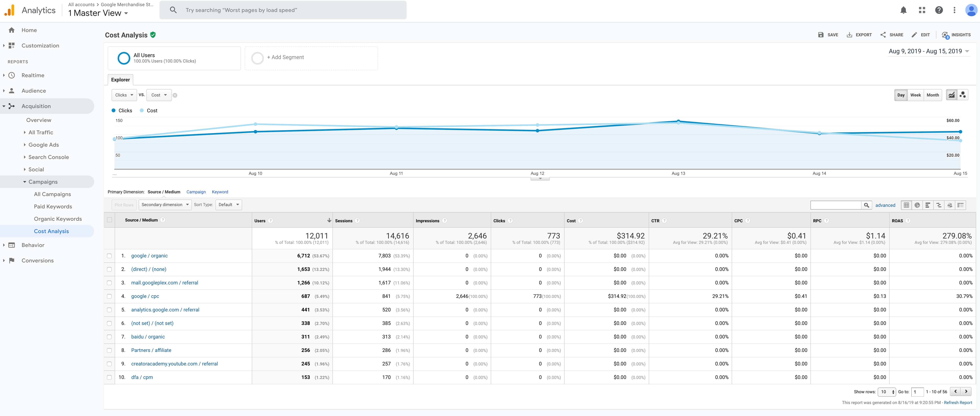
Task: Select the comparison view icon
Action: 939,205
